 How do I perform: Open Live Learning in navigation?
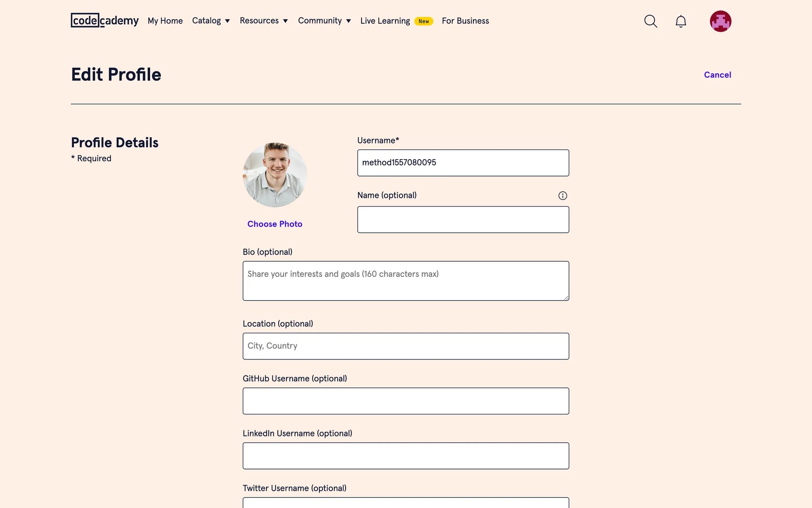click(x=385, y=21)
